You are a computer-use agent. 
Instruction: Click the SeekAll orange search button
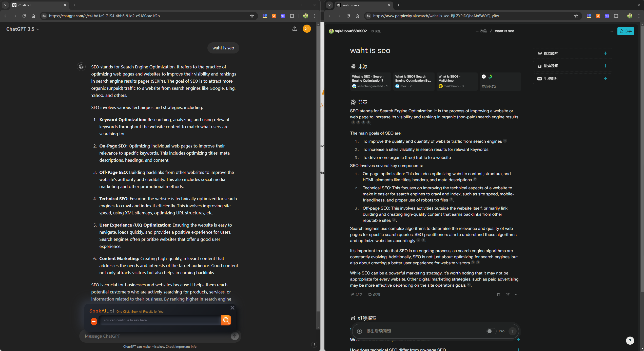226,320
